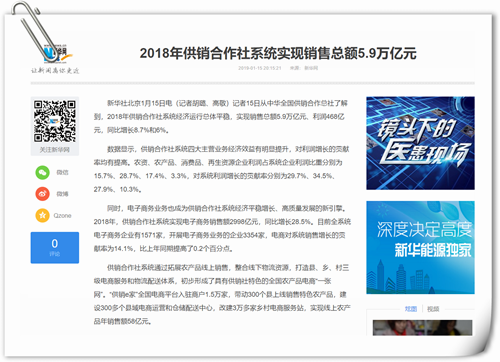This screenshot has height=362, width=500.
Task: Open the 0 comments blue button
Action: click(55, 248)
